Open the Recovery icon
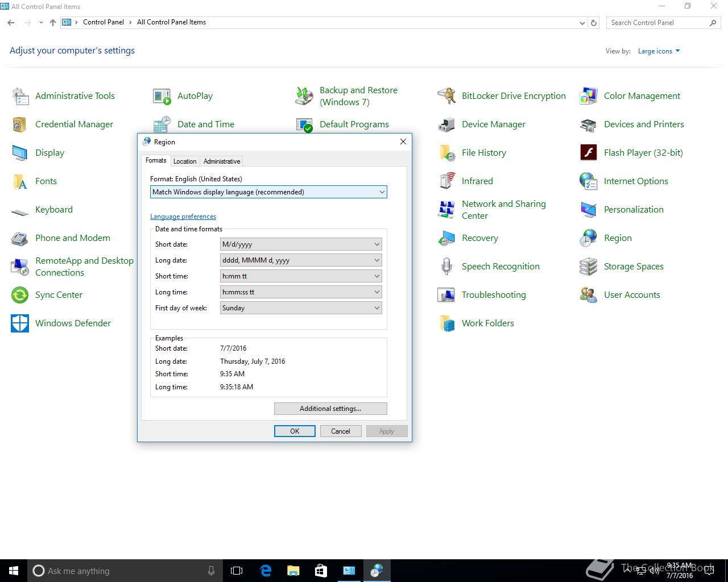Screen dimensions: 728x582 [x=446, y=238]
